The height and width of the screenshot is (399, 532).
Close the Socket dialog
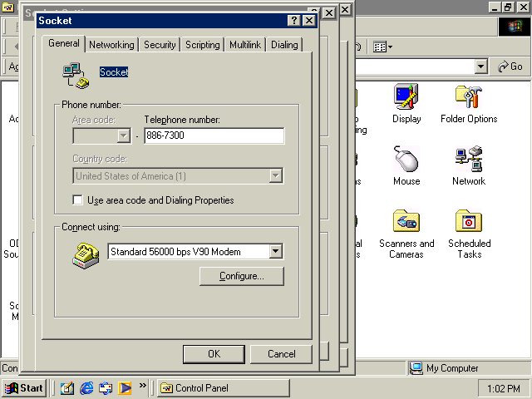pos(309,21)
